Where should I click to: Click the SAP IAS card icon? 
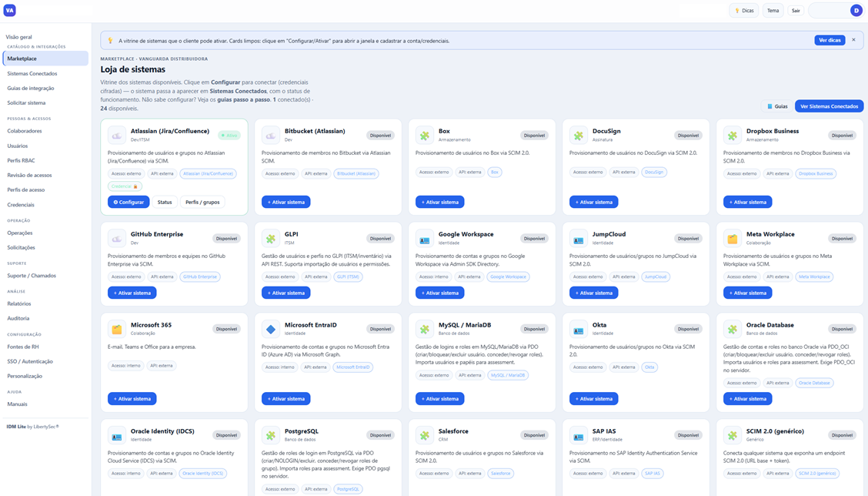coord(579,435)
